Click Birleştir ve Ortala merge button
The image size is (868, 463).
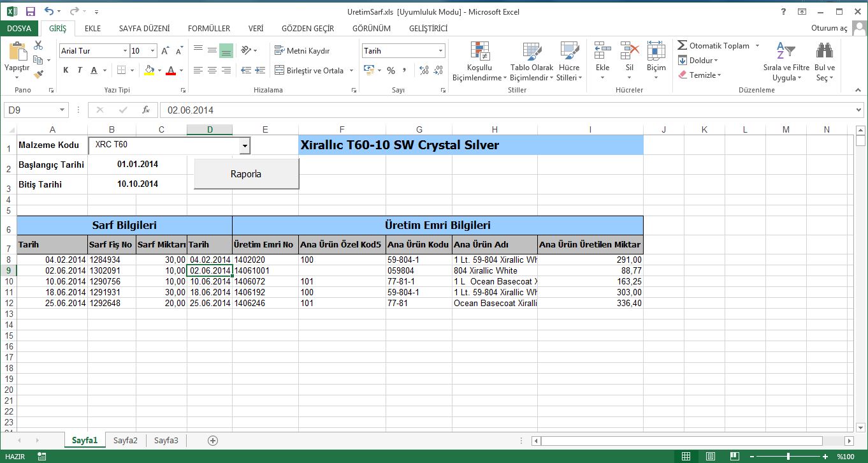(x=310, y=71)
